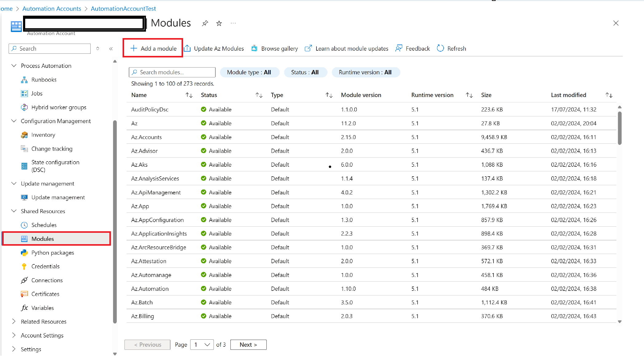Viewport: 644px width, 363px height.
Task: Select the Runbooks icon in sidebar
Action: (x=24, y=80)
